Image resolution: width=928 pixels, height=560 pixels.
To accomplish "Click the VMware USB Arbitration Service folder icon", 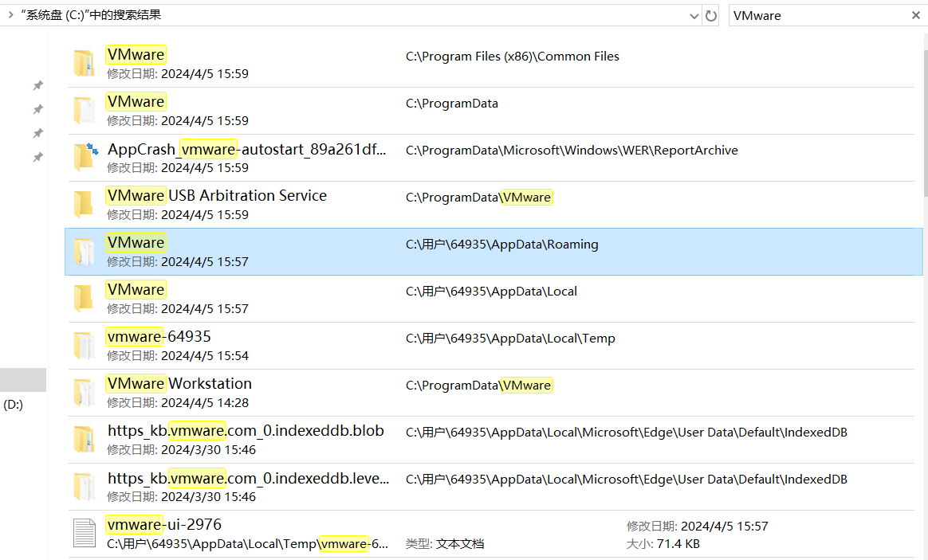I will point(84,205).
